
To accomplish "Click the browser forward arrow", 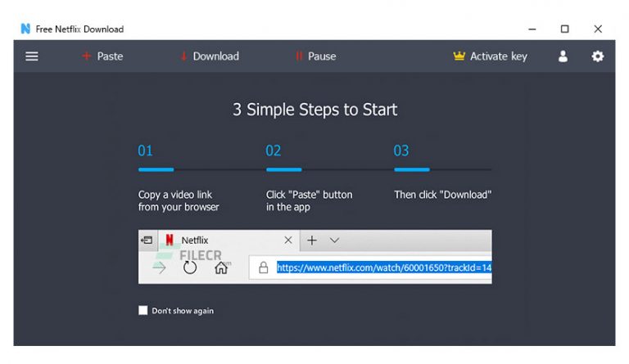I will pyautogui.click(x=159, y=267).
